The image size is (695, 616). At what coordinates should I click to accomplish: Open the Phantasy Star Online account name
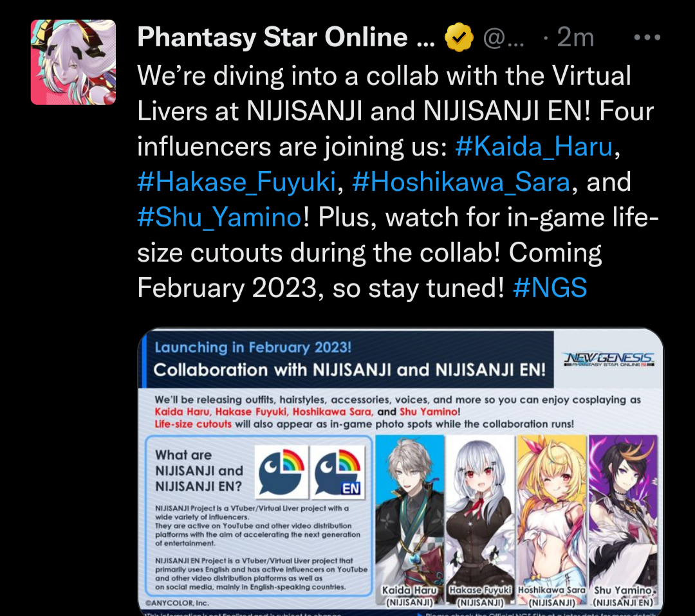(286, 37)
